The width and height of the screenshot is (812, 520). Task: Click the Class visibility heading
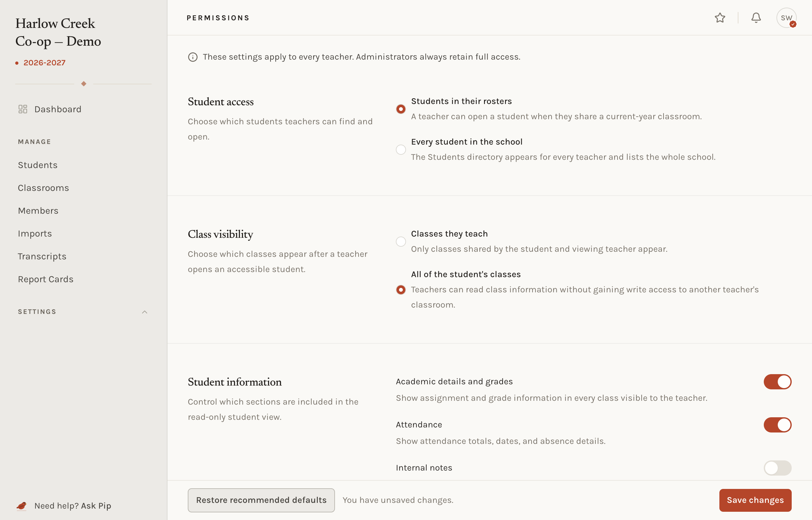[220, 234]
